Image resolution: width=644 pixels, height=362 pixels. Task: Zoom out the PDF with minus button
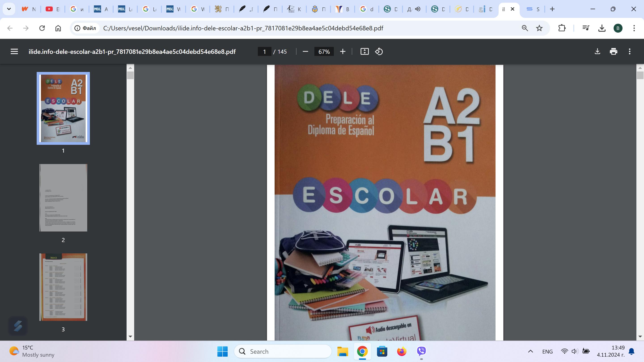click(x=305, y=52)
